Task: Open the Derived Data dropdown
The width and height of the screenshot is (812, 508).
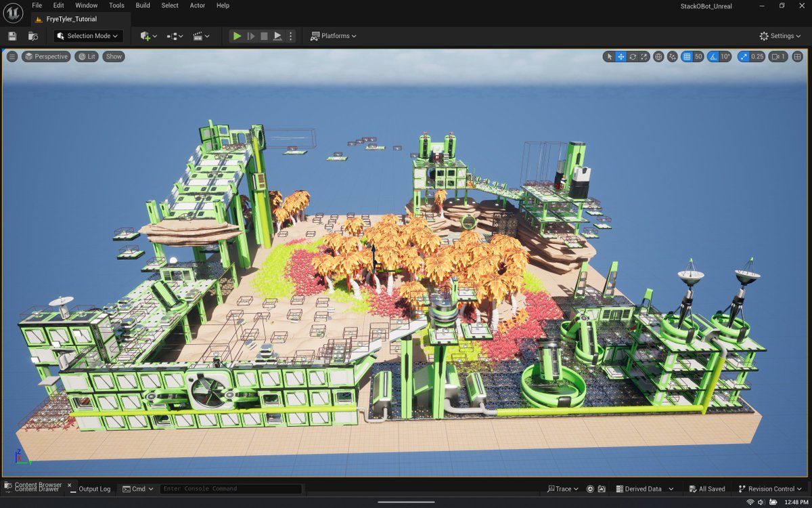Action: pyautogui.click(x=645, y=489)
